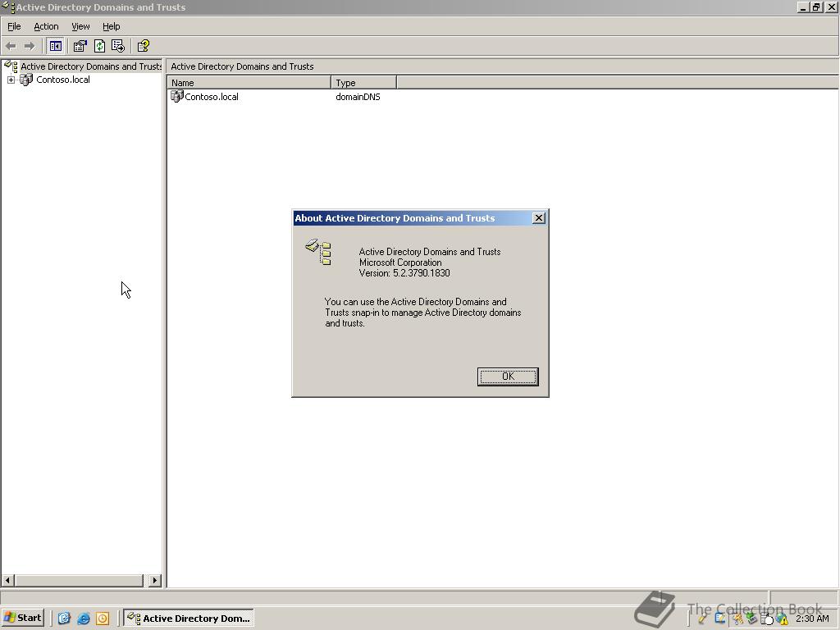
Task: Open Properties from the toolbar icon
Action: [x=80, y=46]
